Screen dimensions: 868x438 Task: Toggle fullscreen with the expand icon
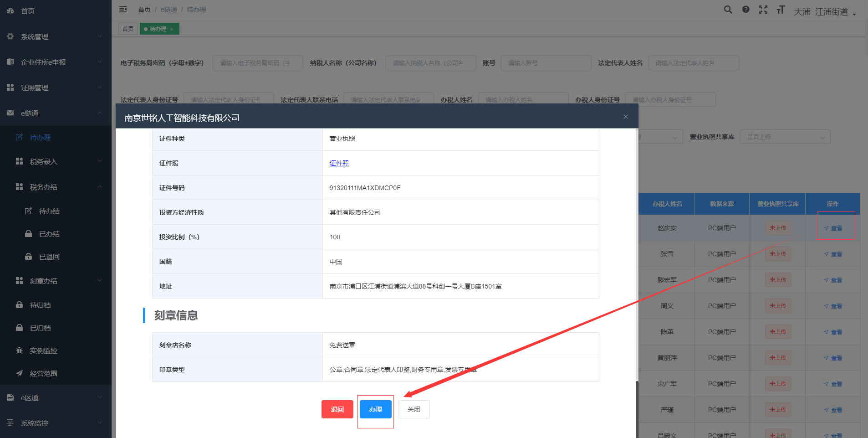pos(763,10)
